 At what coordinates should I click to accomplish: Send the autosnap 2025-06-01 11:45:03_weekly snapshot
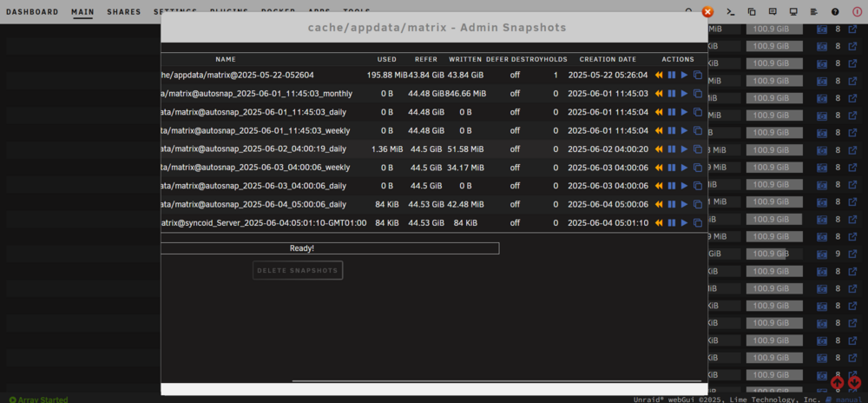click(x=684, y=130)
